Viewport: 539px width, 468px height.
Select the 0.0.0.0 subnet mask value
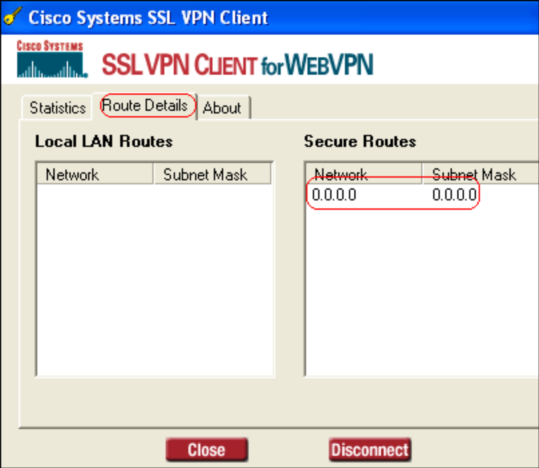[x=454, y=195]
